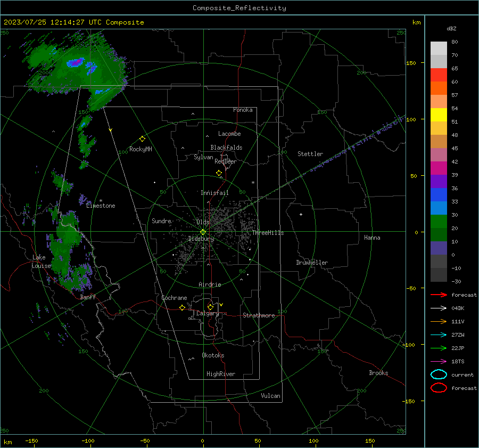Click the green 22JP arrow icon
The height and width of the screenshot is (448, 479).
[x=439, y=348]
